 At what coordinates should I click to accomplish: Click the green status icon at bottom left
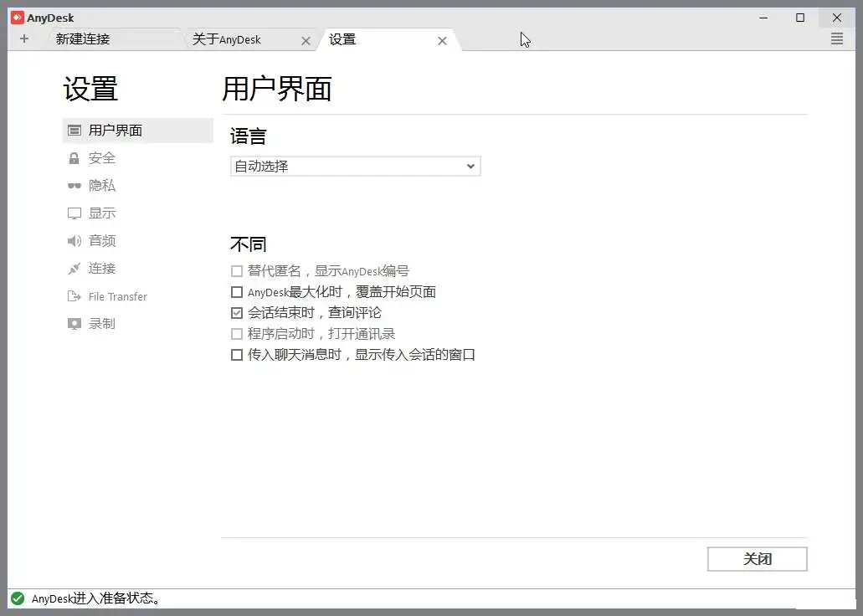click(17, 598)
